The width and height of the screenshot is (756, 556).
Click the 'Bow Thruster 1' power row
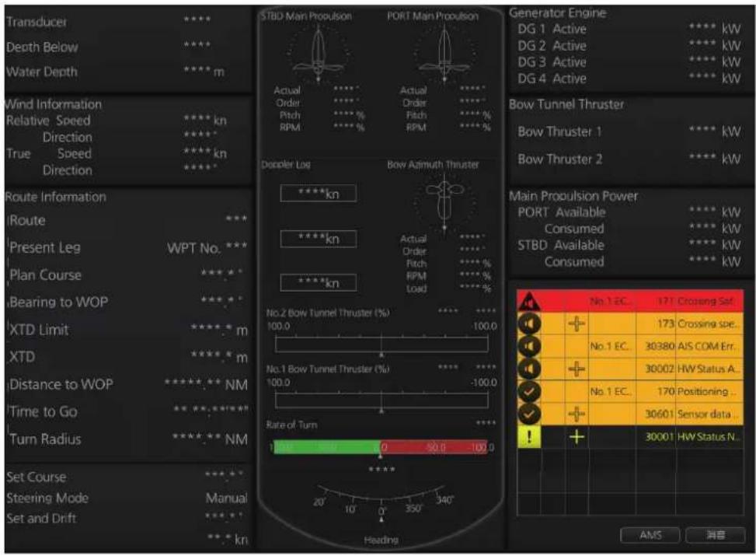(629, 131)
